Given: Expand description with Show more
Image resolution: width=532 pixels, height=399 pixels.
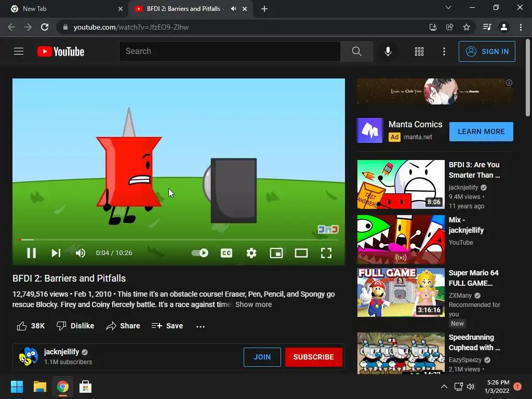Looking at the screenshot, I should tap(254, 304).
